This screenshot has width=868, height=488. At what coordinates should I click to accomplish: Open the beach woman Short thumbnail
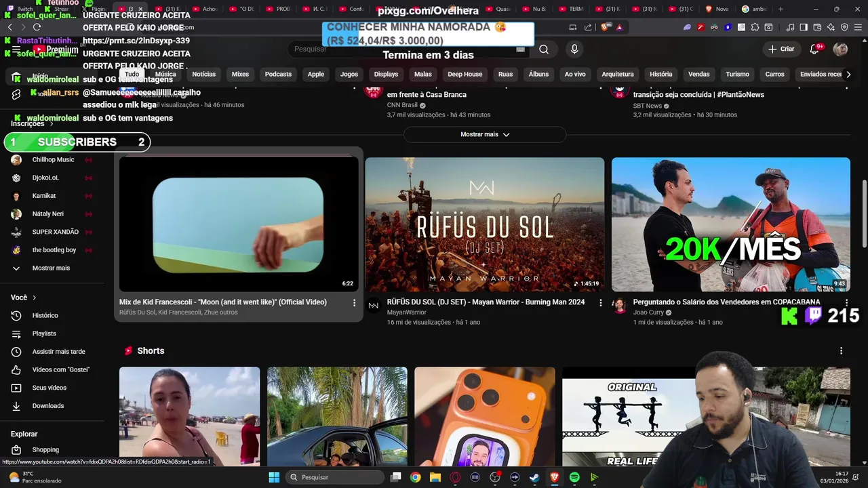pos(190,417)
